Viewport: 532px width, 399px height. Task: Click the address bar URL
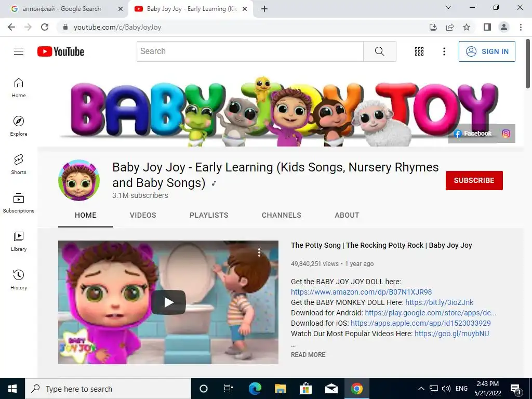117,27
